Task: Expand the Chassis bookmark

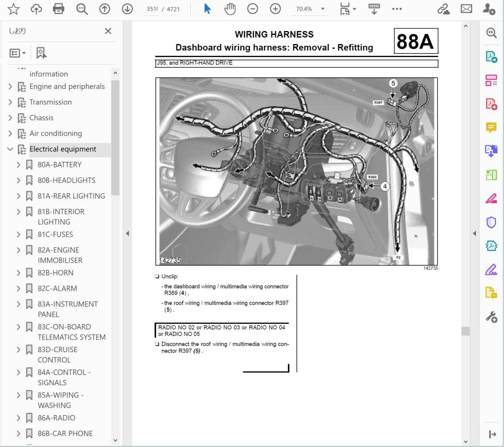Action: [10, 118]
